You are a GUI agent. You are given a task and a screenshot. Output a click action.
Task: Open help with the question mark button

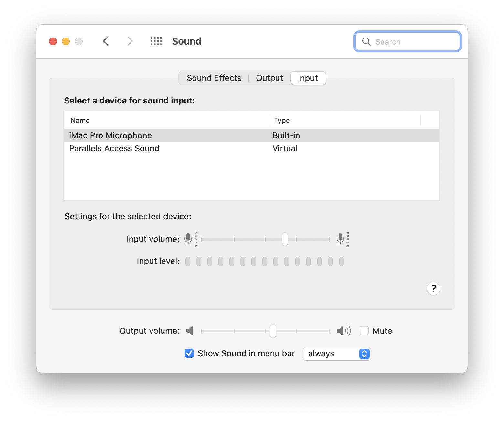point(433,288)
